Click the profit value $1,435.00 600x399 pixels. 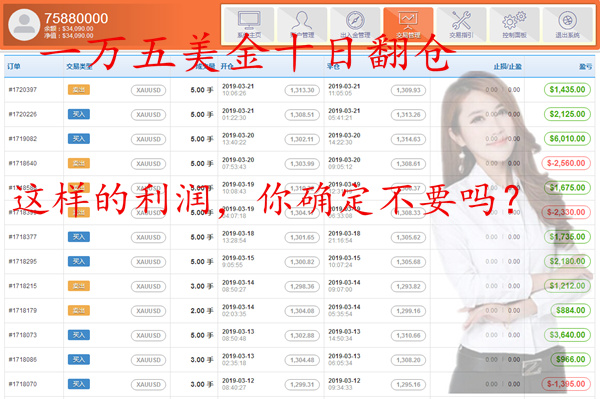point(567,90)
